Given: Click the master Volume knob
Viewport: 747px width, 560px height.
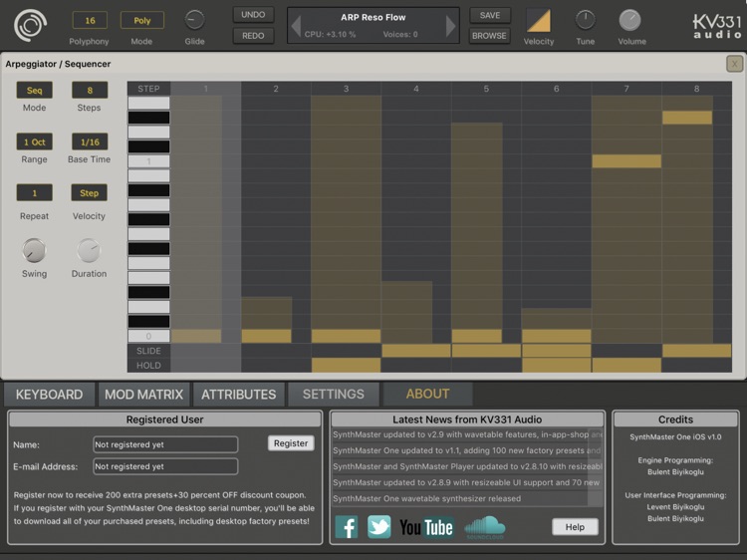Looking at the screenshot, I should click(x=629, y=20).
